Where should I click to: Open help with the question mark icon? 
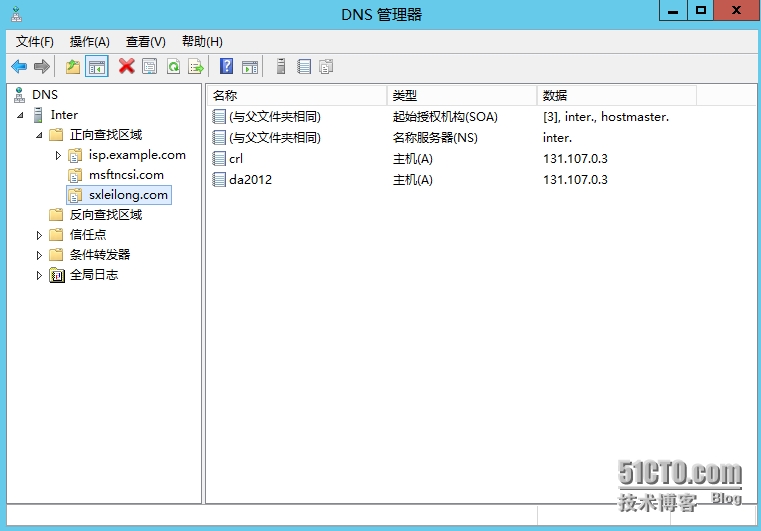227,66
